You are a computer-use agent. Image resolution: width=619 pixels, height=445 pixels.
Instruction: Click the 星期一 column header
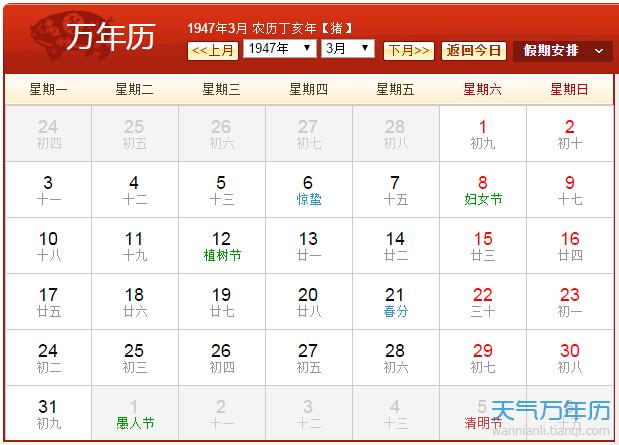[x=48, y=89]
